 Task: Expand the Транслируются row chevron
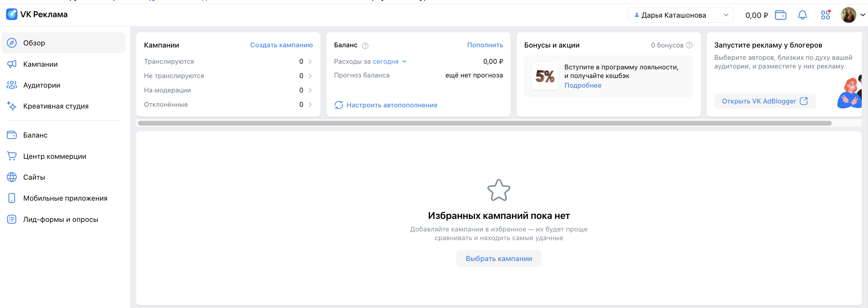coord(310,61)
